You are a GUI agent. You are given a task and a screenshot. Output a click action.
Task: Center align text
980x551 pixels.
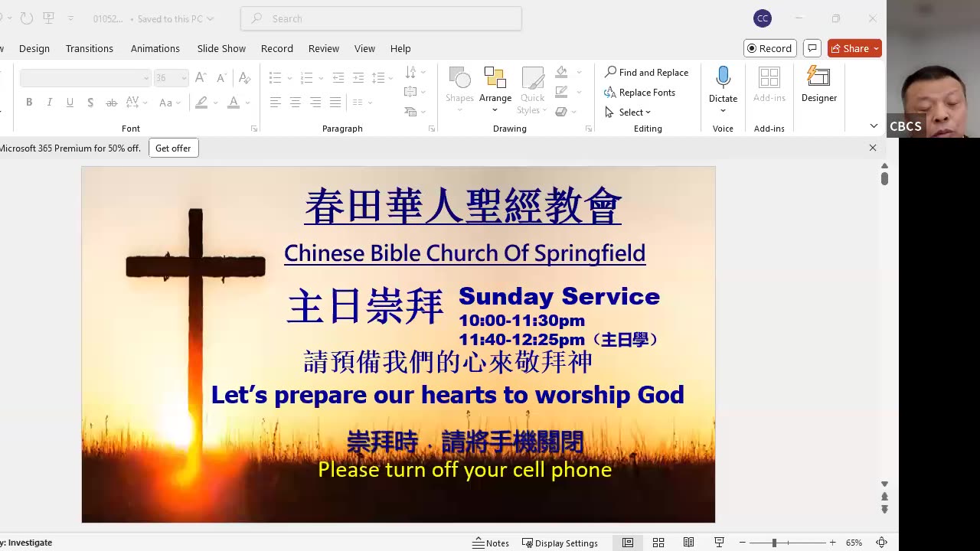pyautogui.click(x=296, y=103)
